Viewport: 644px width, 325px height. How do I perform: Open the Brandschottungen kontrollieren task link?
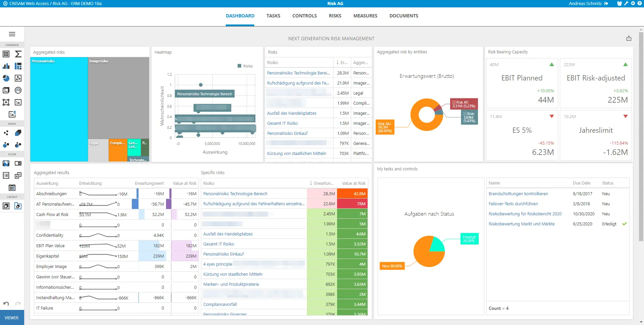(518, 194)
